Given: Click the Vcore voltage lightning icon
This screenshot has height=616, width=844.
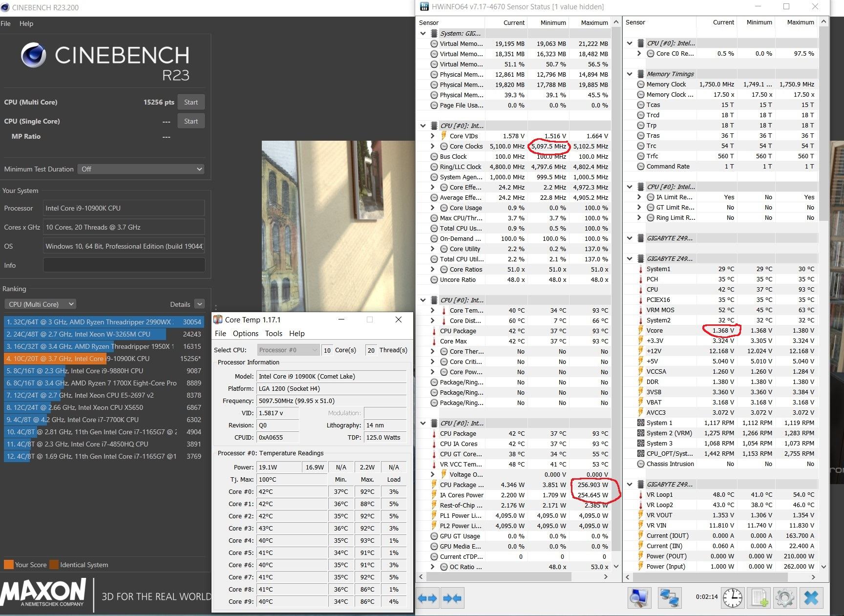Looking at the screenshot, I should click(x=640, y=330).
